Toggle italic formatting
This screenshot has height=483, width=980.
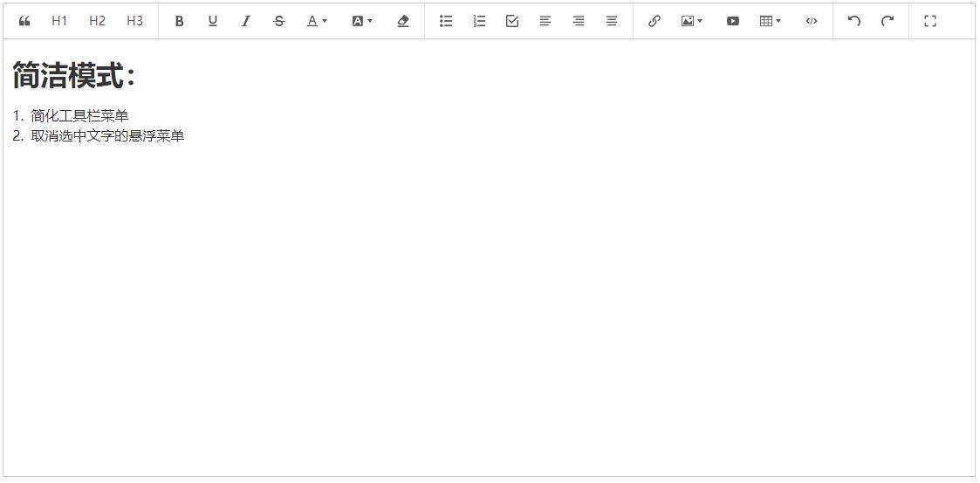point(245,21)
